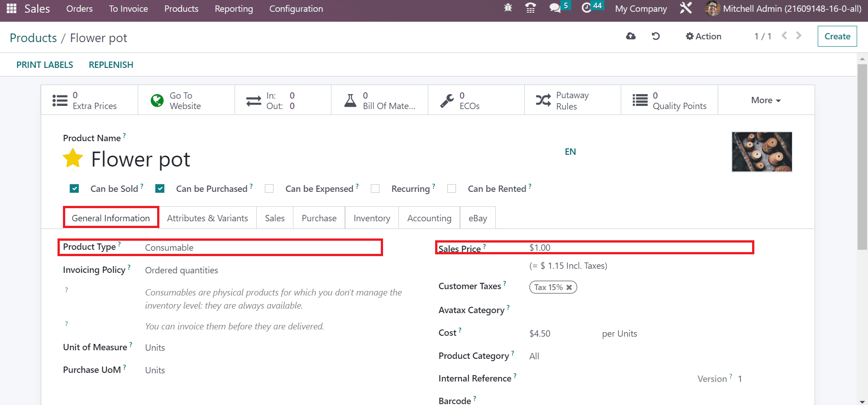Image resolution: width=868 pixels, height=405 pixels.
Task: Remove the Tax 15% tag
Action: coord(569,287)
